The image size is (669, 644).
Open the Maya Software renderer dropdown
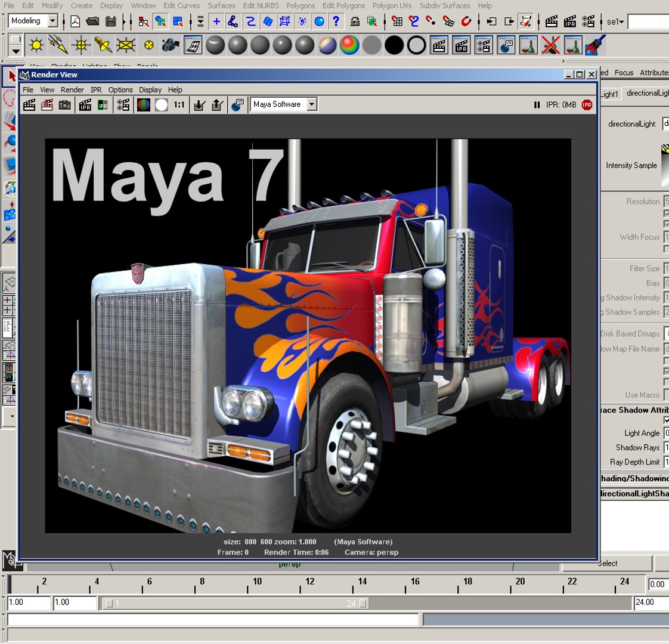[x=312, y=104]
